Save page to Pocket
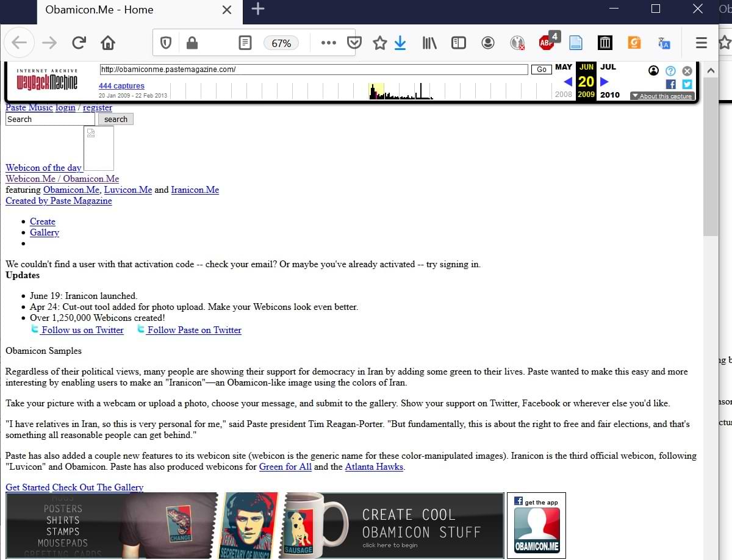The width and height of the screenshot is (732, 560). coord(354,43)
